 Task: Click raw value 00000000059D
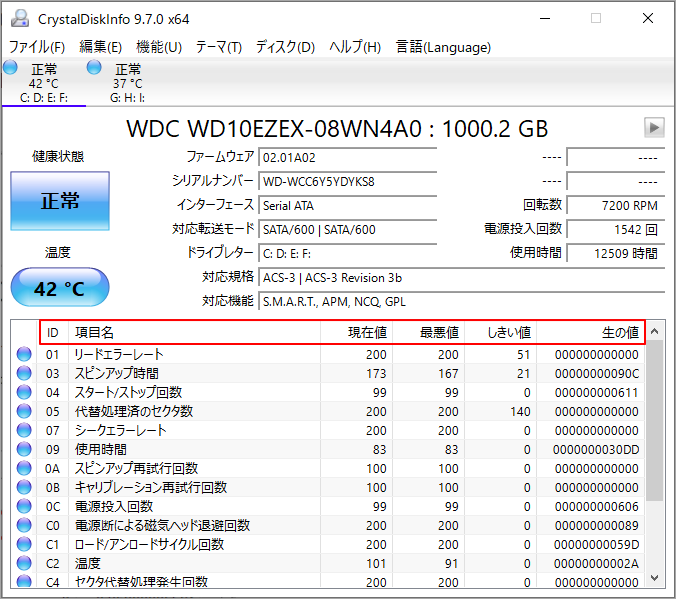pyautogui.click(x=597, y=544)
